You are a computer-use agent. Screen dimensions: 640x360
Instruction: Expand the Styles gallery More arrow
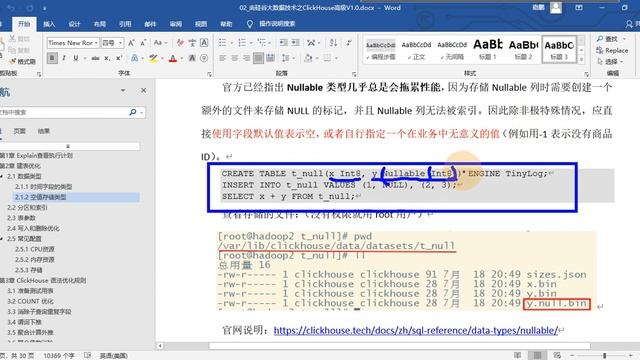pyautogui.click(x=582, y=60)
